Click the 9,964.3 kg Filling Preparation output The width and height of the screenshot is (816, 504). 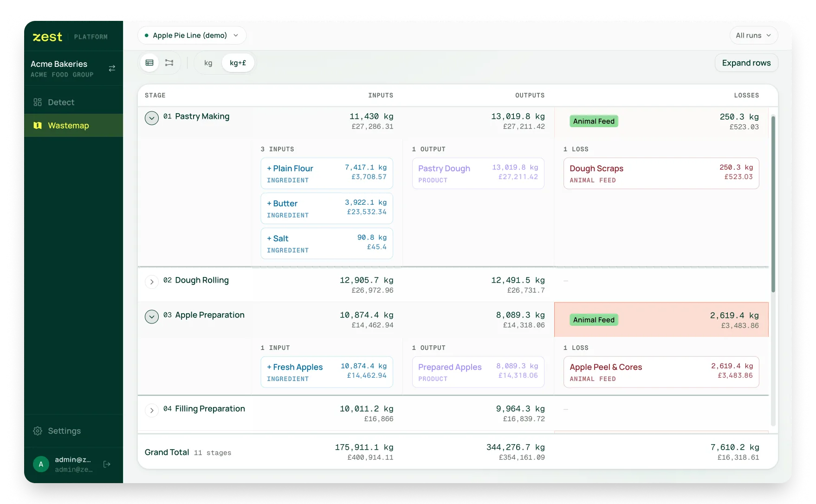(x=520, y=409)
